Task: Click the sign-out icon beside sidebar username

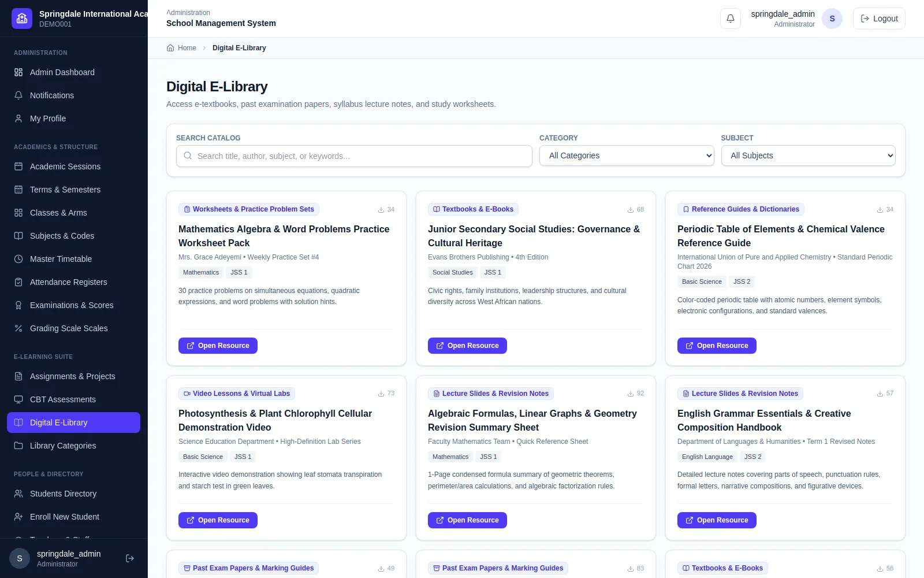Action: [x=130, y=558]
